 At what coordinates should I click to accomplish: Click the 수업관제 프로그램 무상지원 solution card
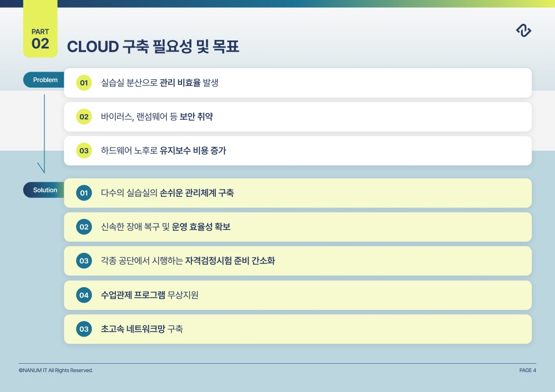(x=297, y=295)
